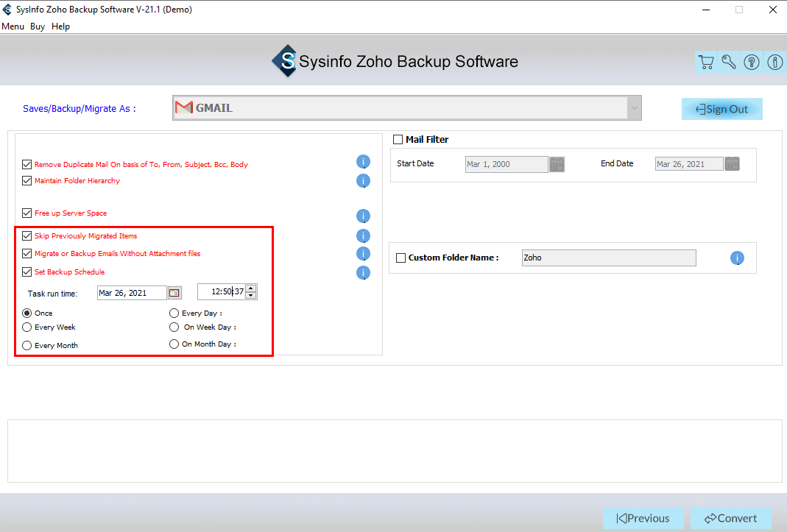The image size is (787, 532).
Task: Expand the GMAIL save-as dropdown
Action: 635,108
